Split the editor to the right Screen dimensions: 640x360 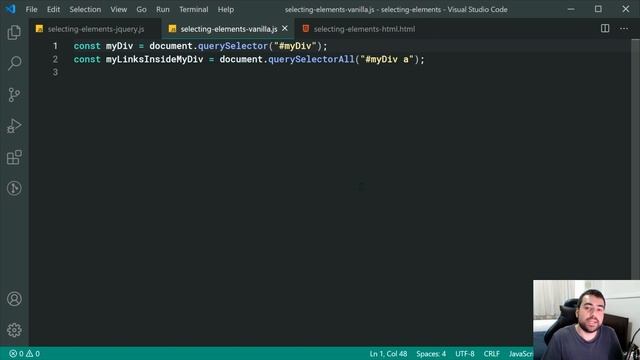pyautogui.click(x=605, y=28)
